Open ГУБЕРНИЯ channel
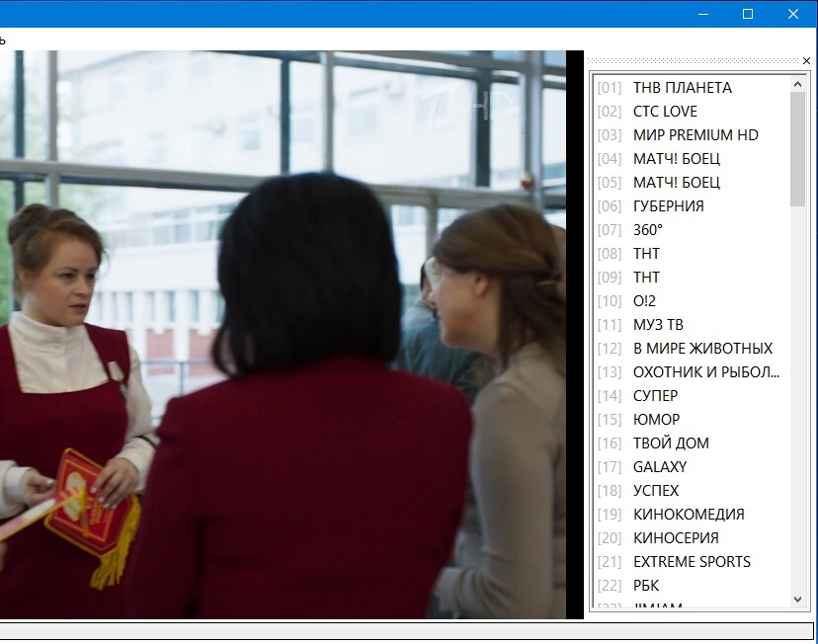This screenshot has width=818, height=644. pos(668,206)
